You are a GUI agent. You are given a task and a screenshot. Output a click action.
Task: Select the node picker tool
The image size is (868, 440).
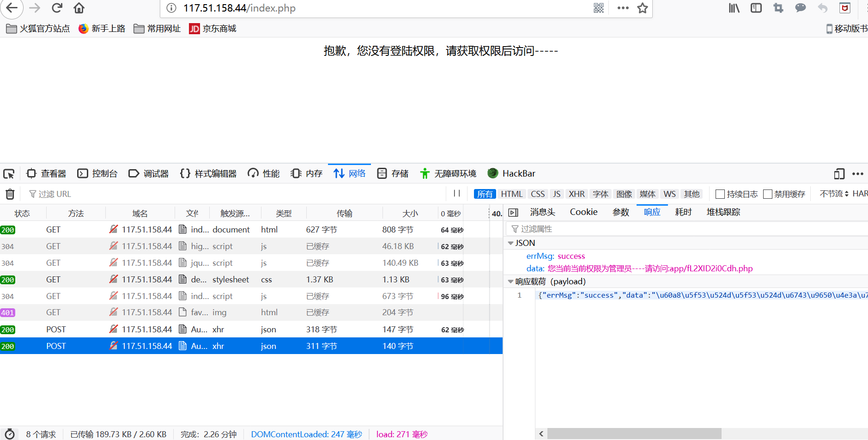click(x=9, y=173)
